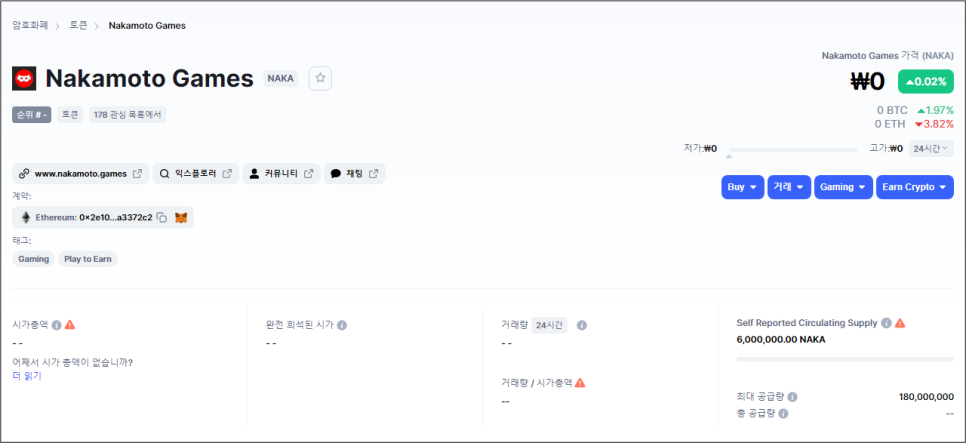
Task: Open the Buy dropdown
Action: 743,187
